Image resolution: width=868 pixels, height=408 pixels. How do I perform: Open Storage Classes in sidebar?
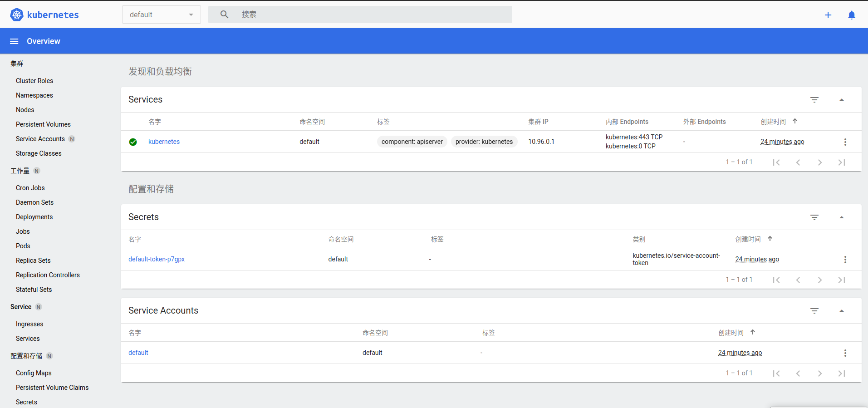point(39,153)
